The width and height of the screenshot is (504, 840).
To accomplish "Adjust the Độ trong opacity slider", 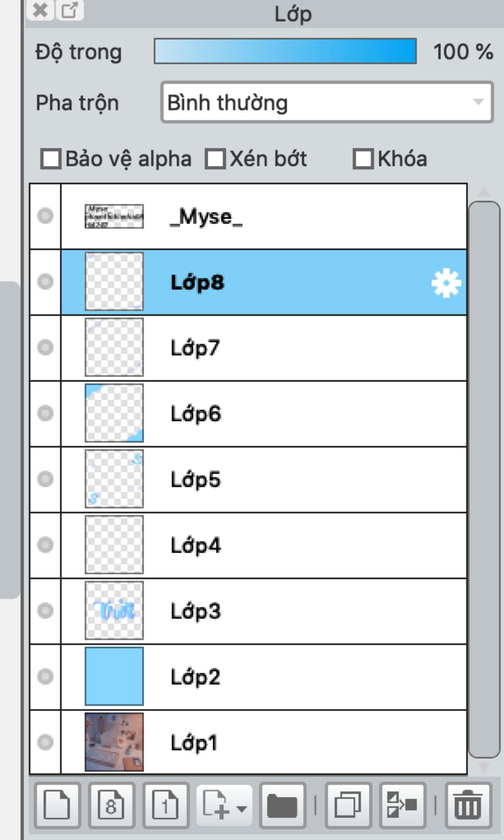I will (x=285, y=51).
